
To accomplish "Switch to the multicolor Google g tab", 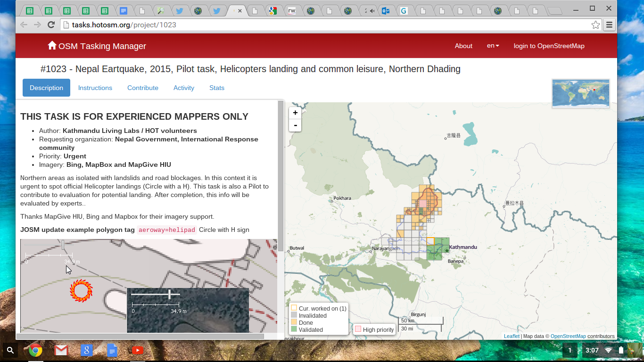I will 272,11.
